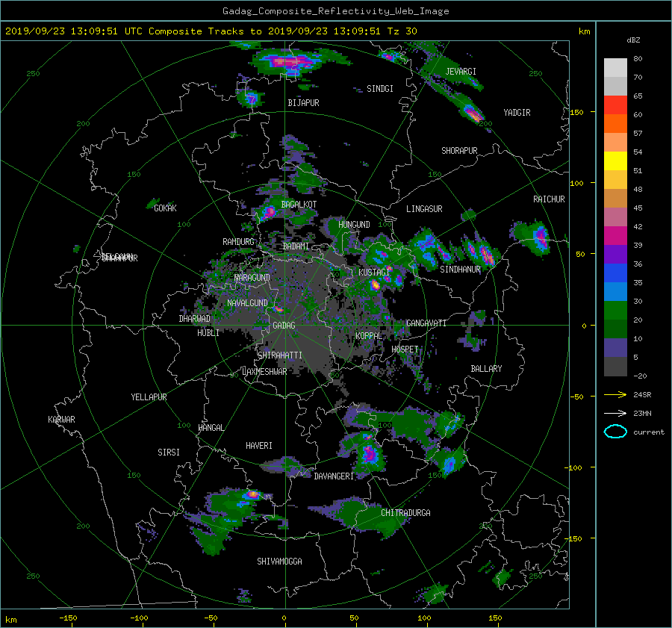Image resolution: width=672 pixels, height=628 pixels.
Task: Click the KUSTAGI city label
Action: coord(374,273)
